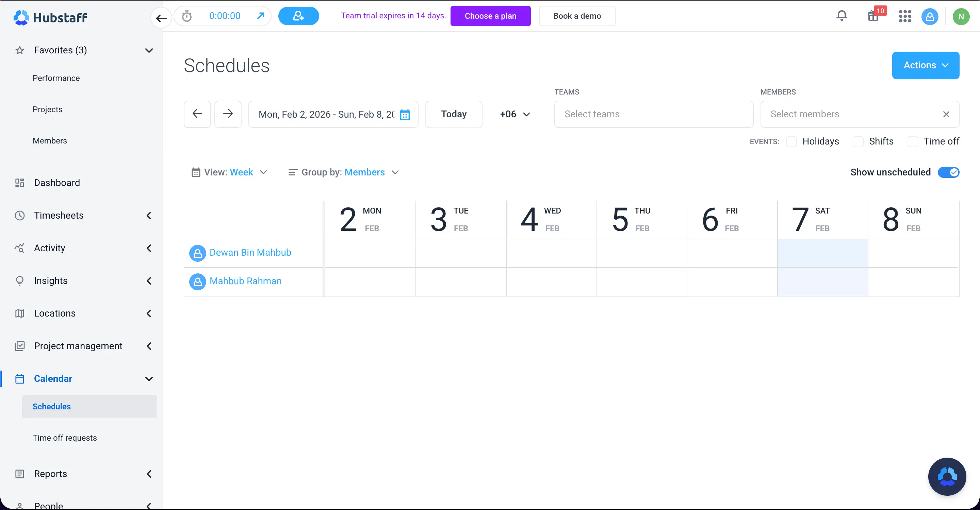
Task: Enable the Shifts events checkbox
Action: tap(858, 141)
